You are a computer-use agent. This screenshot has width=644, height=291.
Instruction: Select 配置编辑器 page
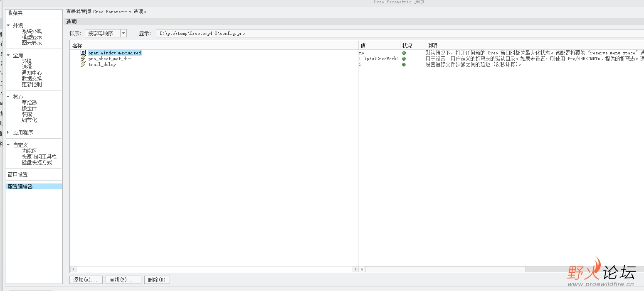[34, 186]
